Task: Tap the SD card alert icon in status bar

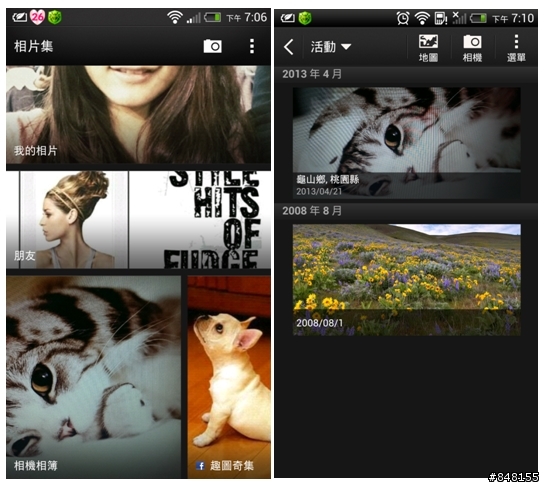Action: (x=441, y=18)
